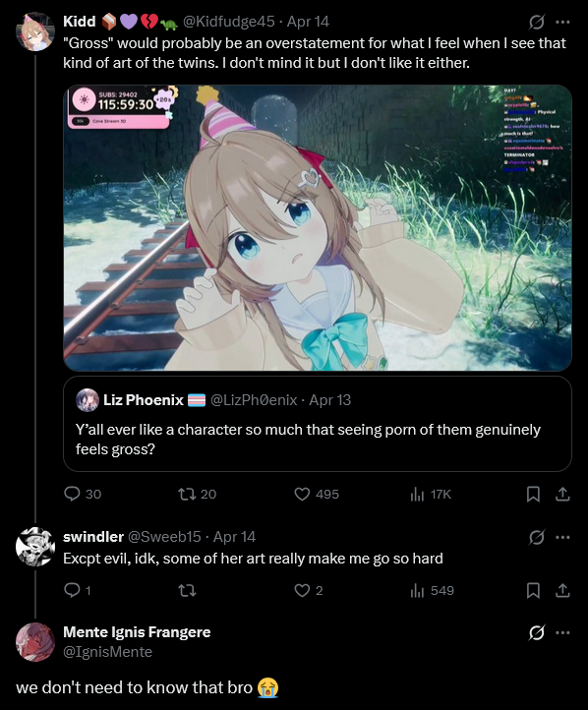Image resolution: width=588 pixels, height=710 pixels.
Task: Reply to swindler's comment
Action: 78,590
